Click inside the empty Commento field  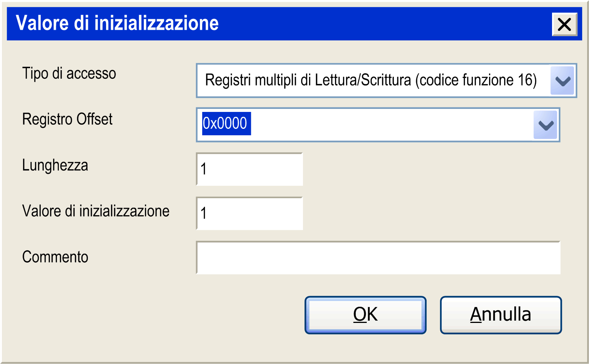coord(378,258)
